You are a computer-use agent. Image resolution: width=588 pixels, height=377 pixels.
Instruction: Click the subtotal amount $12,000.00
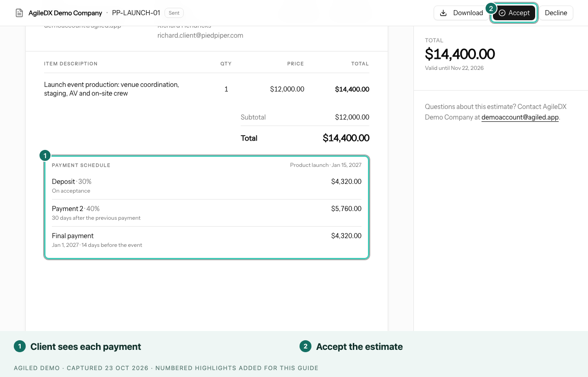coord(352,117)
